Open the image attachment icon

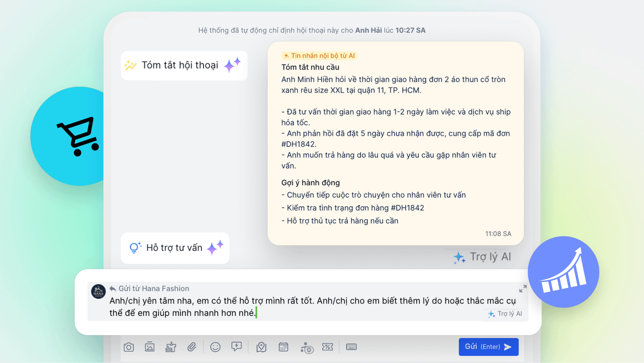[x=150, y=347]
